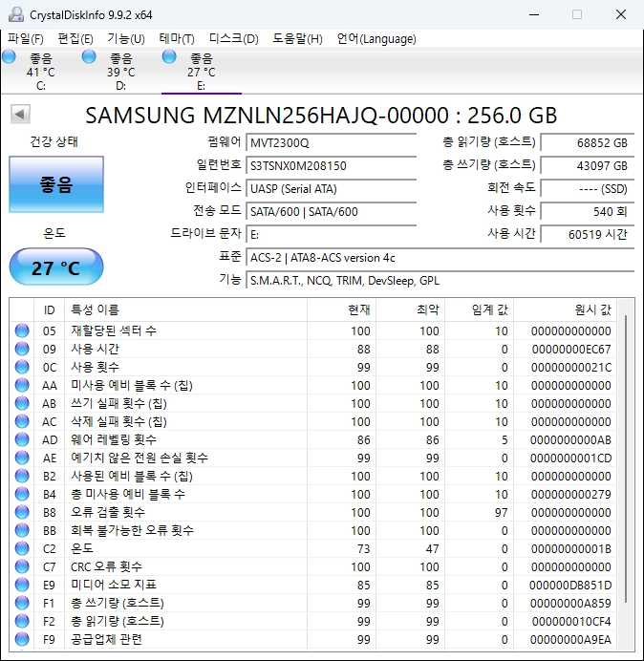This screenshot has width=644, height=661.
Task: Click the transfer mode field SATA/600
Action: point(331,211)
